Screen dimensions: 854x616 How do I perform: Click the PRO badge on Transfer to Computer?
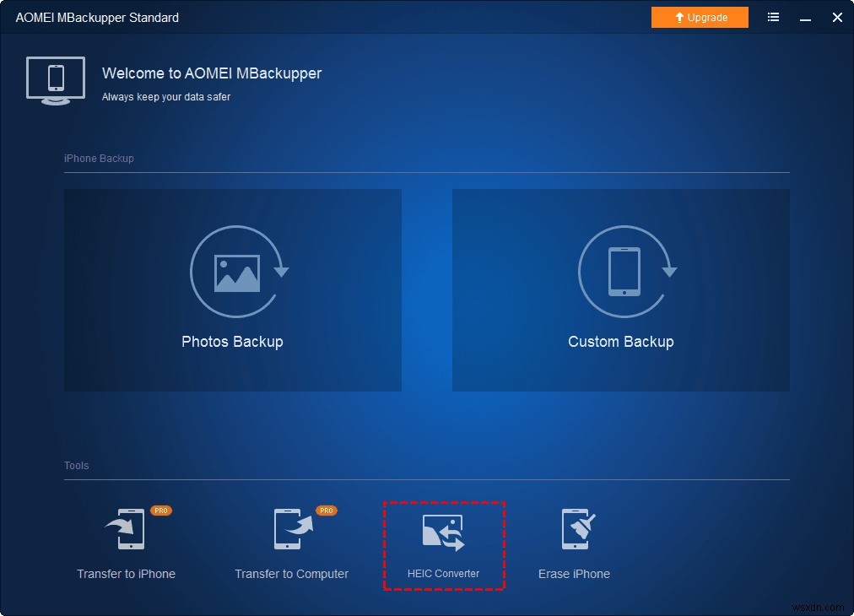(326, 511)
